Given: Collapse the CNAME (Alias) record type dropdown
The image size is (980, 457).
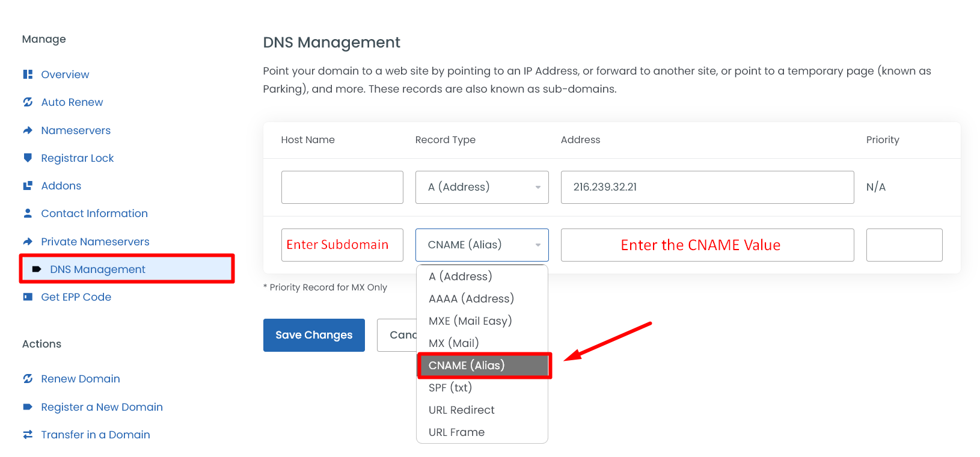Looking at the screenshot, I should [x=482, y=245].
